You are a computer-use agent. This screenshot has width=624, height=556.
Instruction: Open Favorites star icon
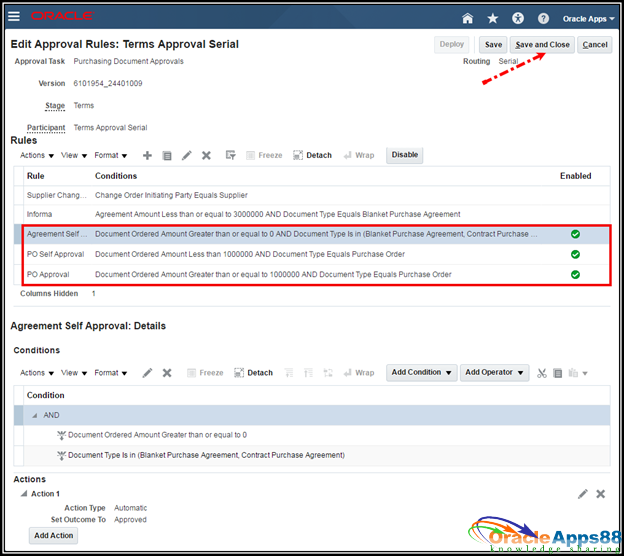(492, 18)
